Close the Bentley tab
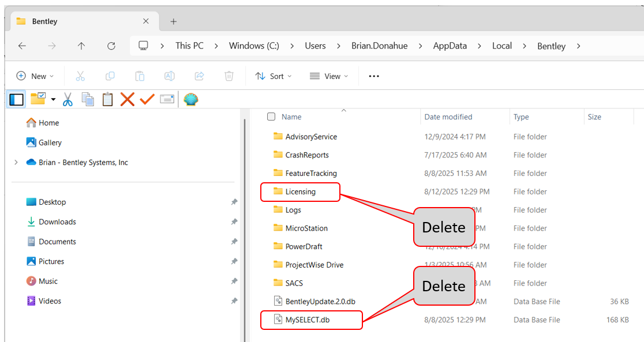 point(146,21)
